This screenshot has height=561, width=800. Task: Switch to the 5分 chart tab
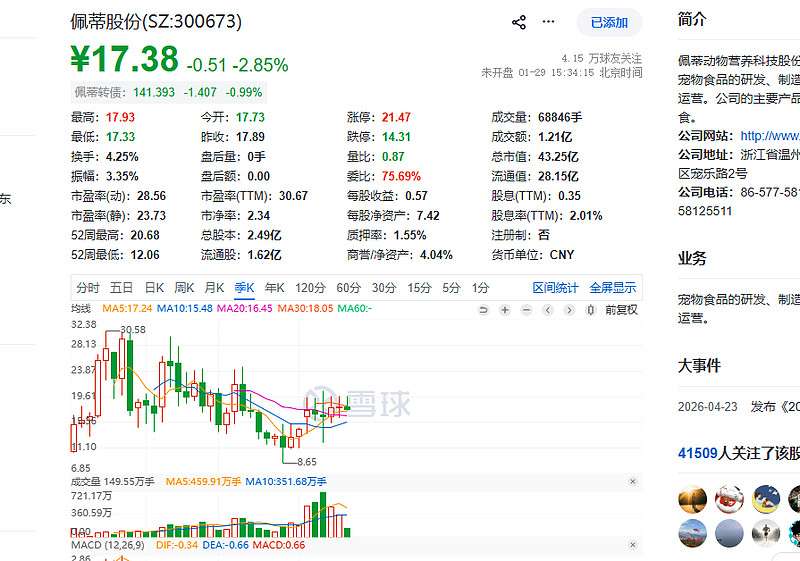[451, 288]
